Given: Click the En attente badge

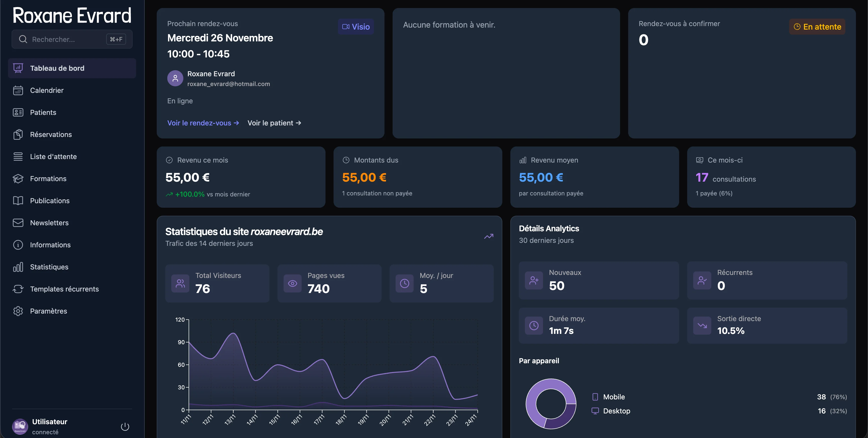Looking at the screenshot, I should pos(817,27).
